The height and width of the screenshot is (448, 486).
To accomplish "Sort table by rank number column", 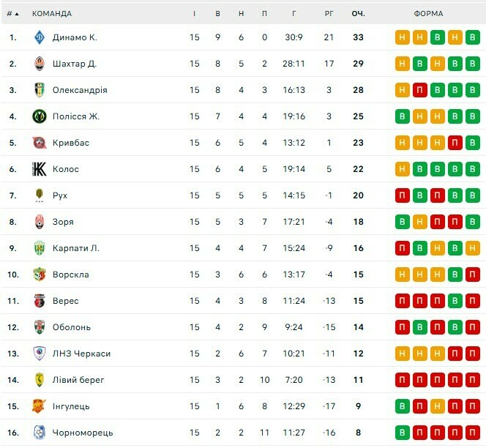I will [12, 13].
